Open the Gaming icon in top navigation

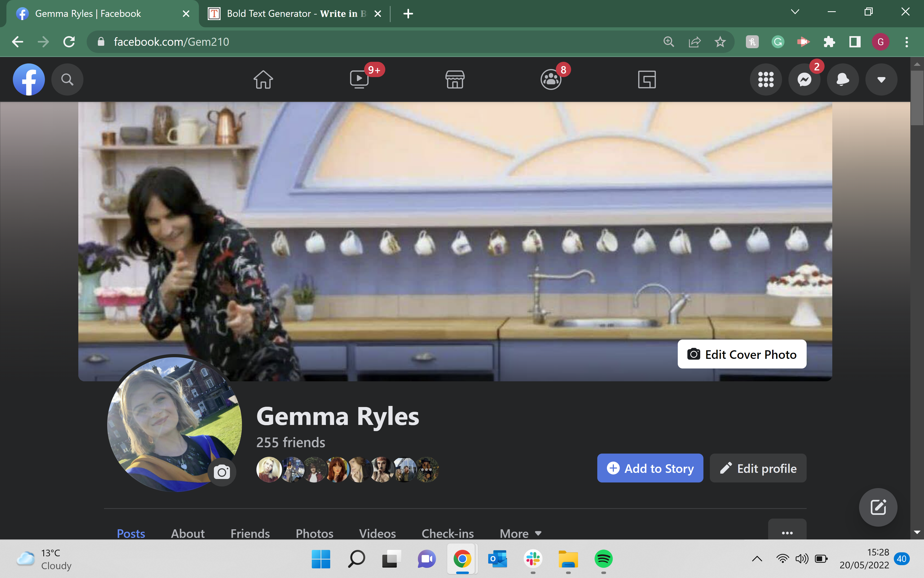pyautogui.click(x=647, y=79)
